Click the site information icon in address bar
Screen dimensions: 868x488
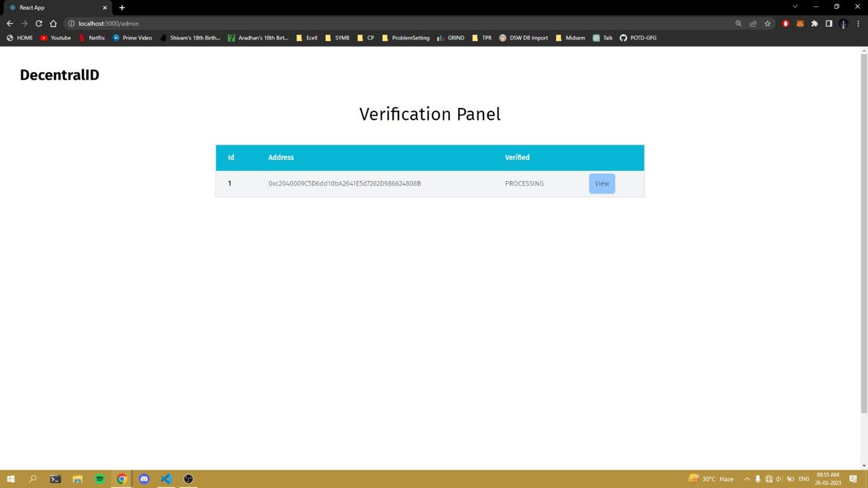click(x=71, y=23)
